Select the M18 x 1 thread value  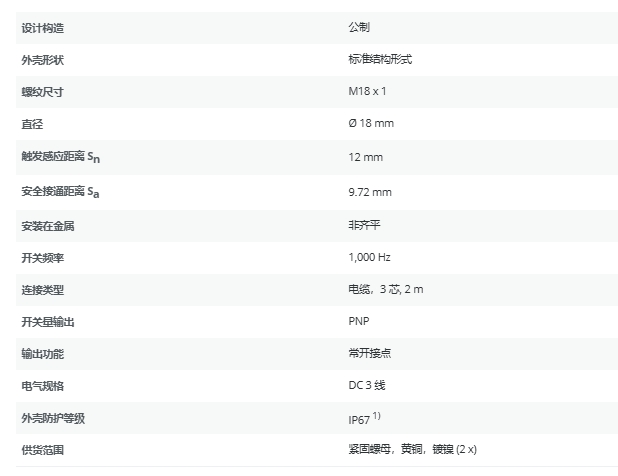tap(367, 92)
